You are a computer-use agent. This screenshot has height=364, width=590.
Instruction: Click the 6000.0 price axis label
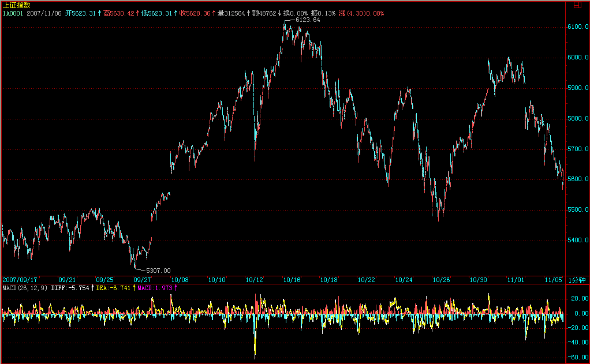577,58
